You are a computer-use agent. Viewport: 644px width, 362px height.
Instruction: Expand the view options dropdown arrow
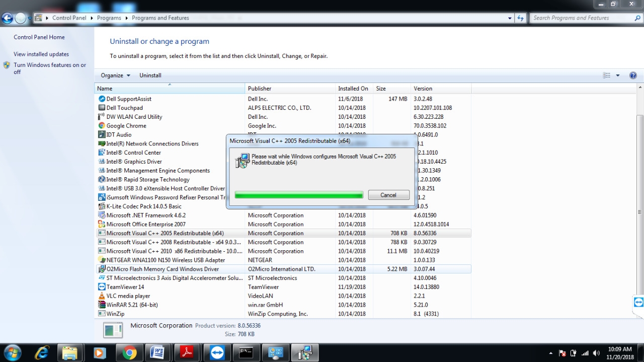618,76
